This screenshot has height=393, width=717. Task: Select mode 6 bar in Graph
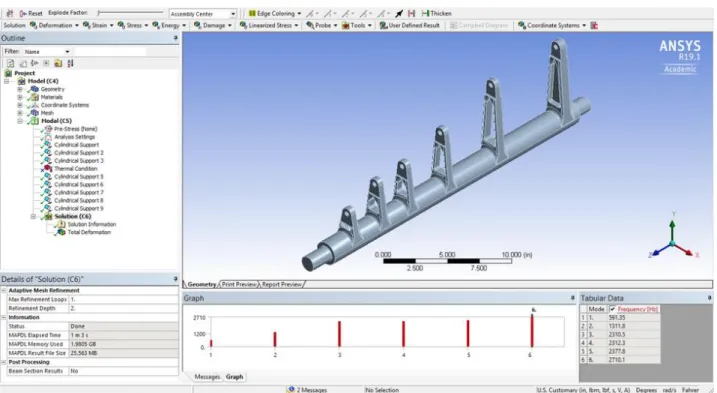point(532,331)
